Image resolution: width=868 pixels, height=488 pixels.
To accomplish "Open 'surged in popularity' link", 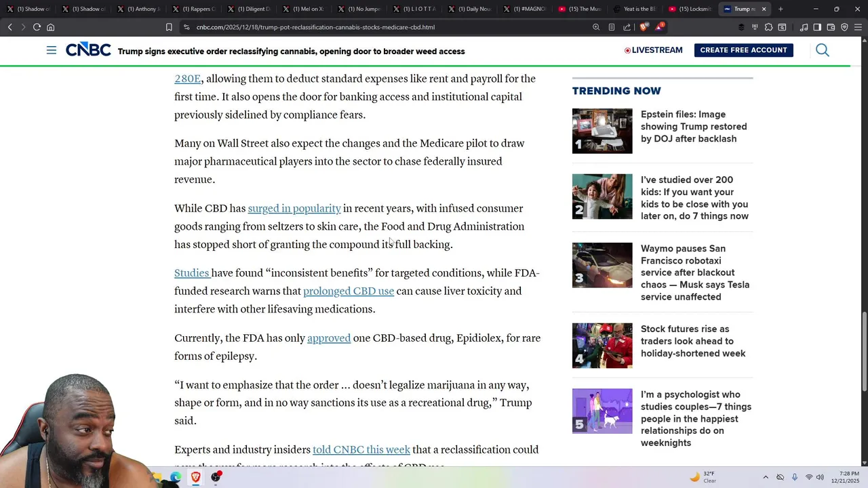I will pos(294,209).
